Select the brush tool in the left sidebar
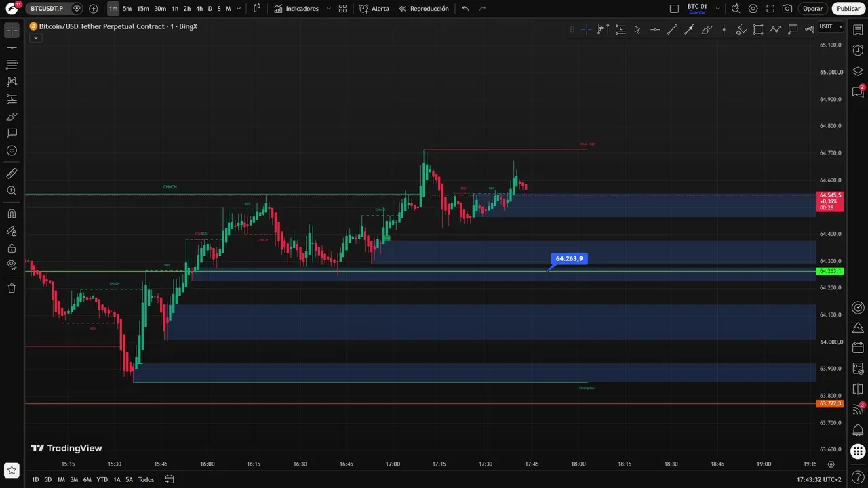Screen dimensions: 868x488 pyautogui.click(x=12, y=117)
